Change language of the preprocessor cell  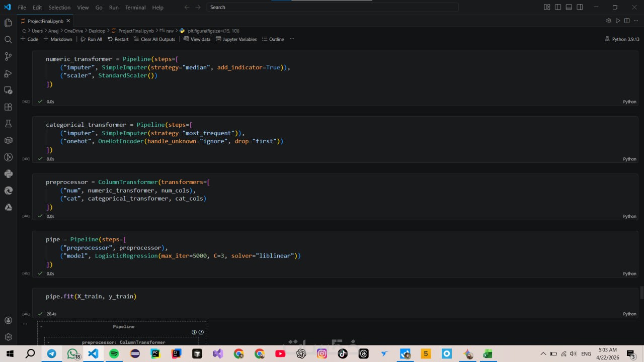[629, 216]
